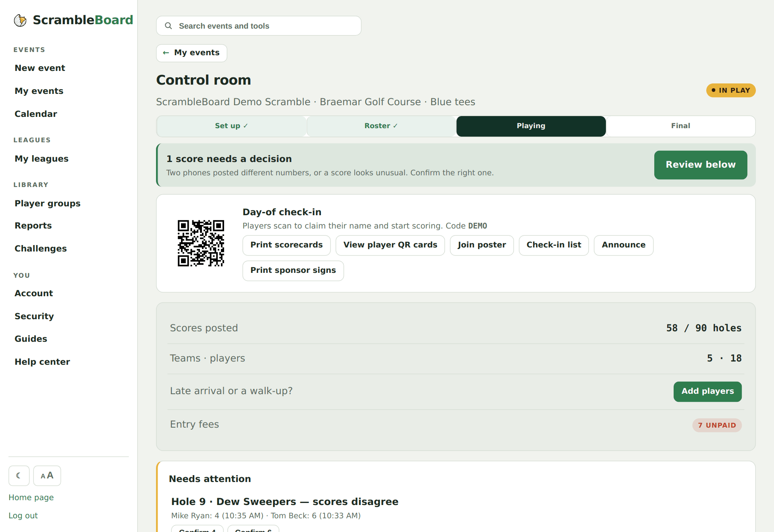Select the Playing step tab

click(531, 126)
